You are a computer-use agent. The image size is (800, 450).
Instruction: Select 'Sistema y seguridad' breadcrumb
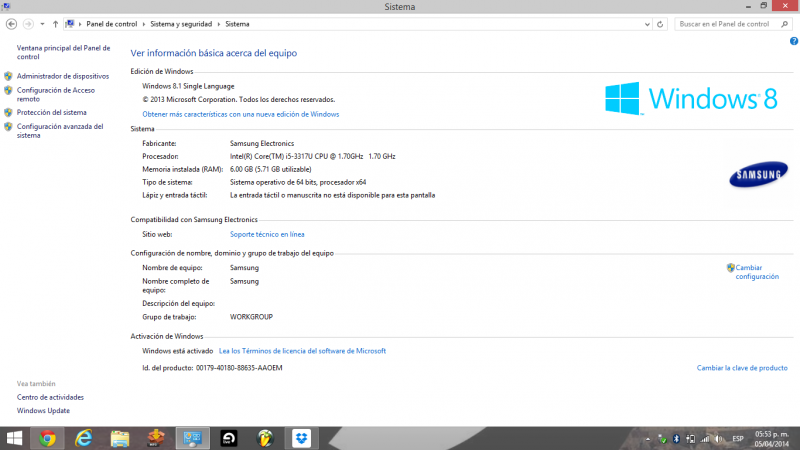point(181,24)
